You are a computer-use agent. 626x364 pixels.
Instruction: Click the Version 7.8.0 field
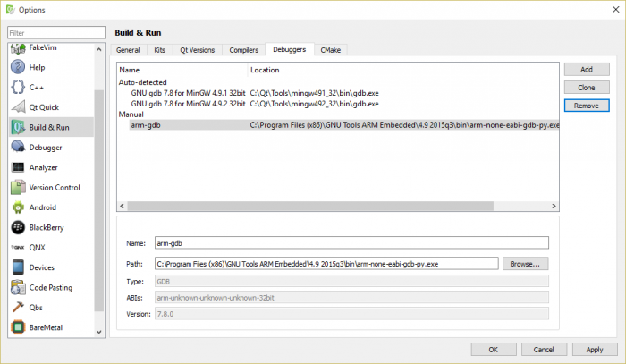(x=351, y=314)
